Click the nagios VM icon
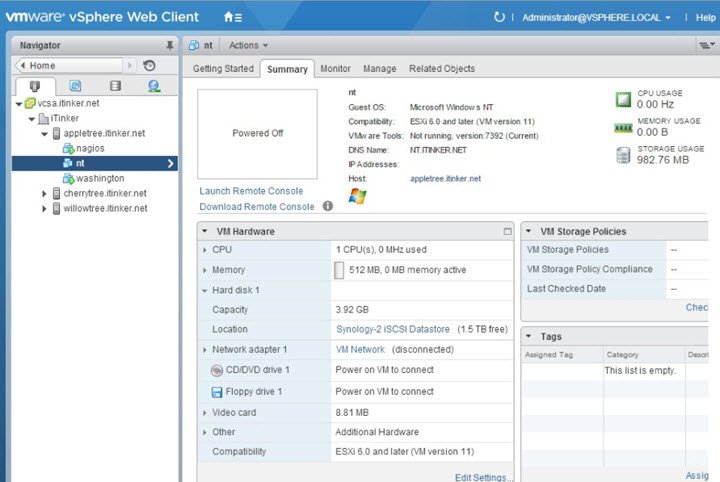Image resolution: width=720 pixels, height=482 pixels. pos(68,148)
